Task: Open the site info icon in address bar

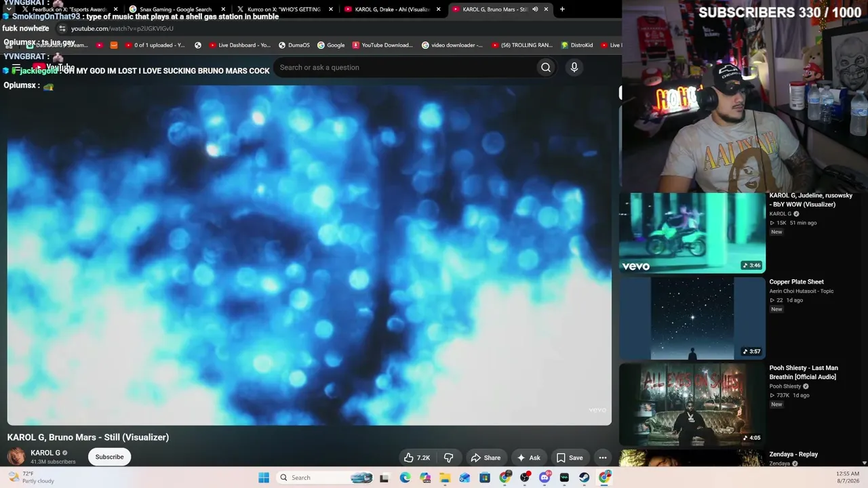Action: [62, 28]
